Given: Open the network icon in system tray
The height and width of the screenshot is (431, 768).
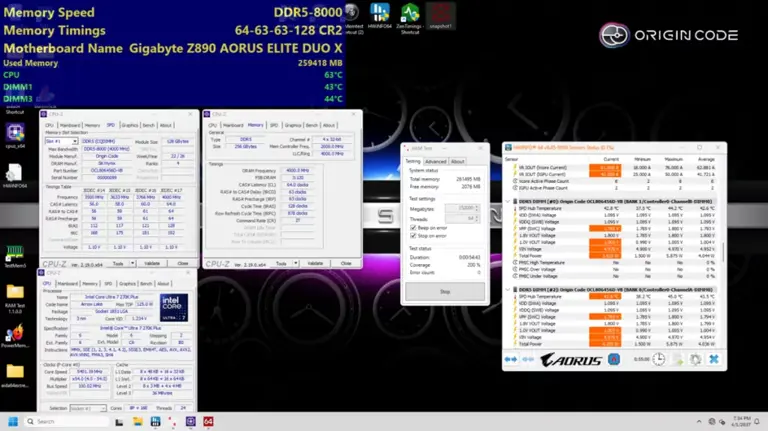Looking at the screenshot, I should [712, 422].
